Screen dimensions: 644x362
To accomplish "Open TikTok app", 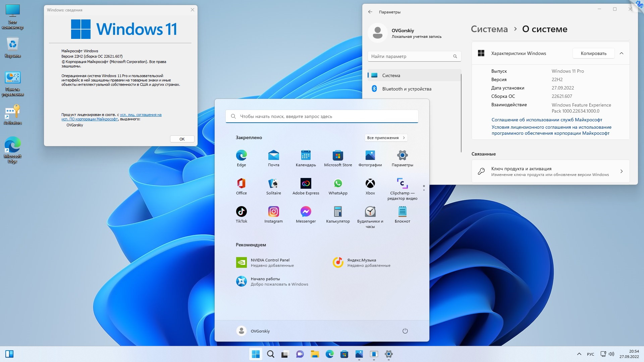I will click(241, 211).
